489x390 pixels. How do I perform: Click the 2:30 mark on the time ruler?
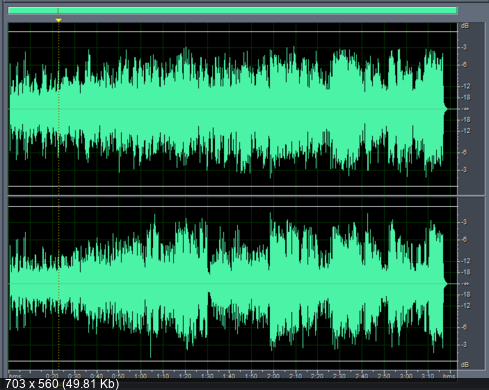339,376
